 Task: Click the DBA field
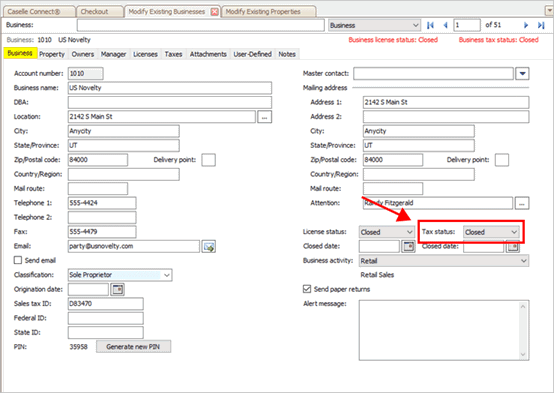point(170,102)
